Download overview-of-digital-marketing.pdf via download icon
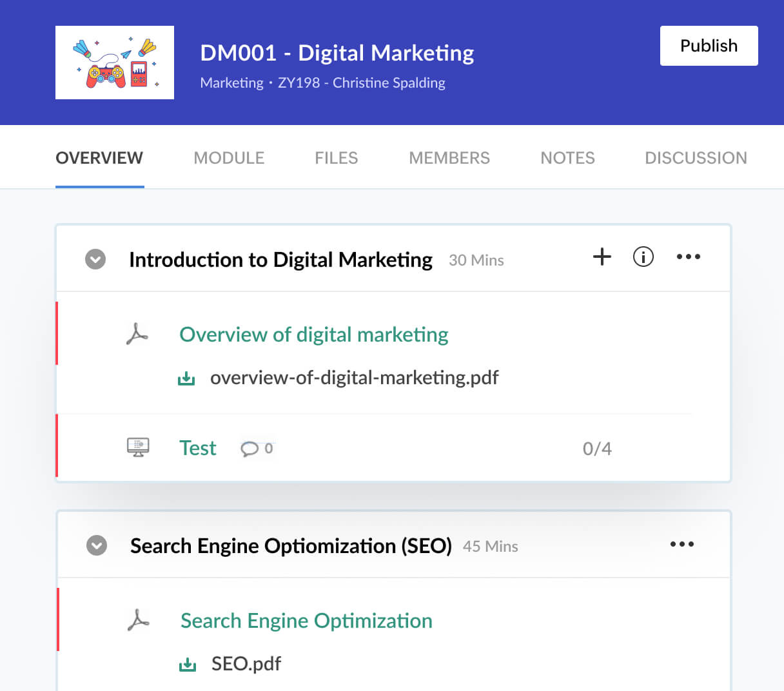The width and height of the screenshot is (784, 691). (186, 378)
